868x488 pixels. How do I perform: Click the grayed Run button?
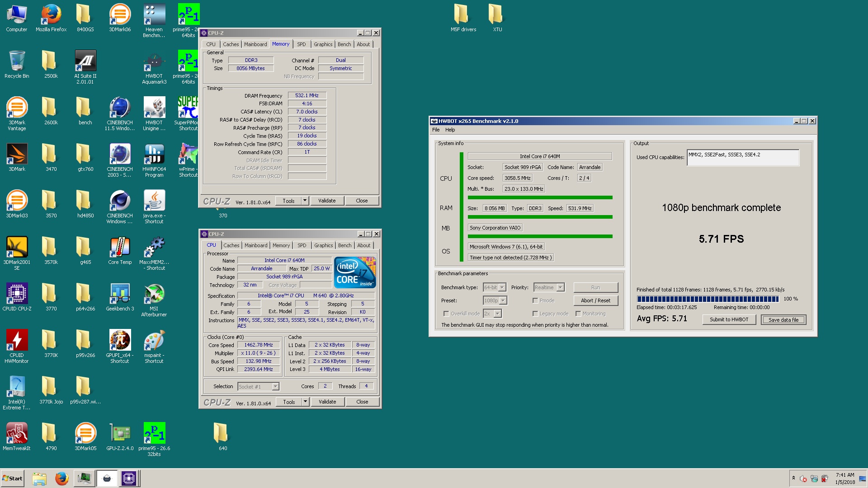(x=595, y=287)
